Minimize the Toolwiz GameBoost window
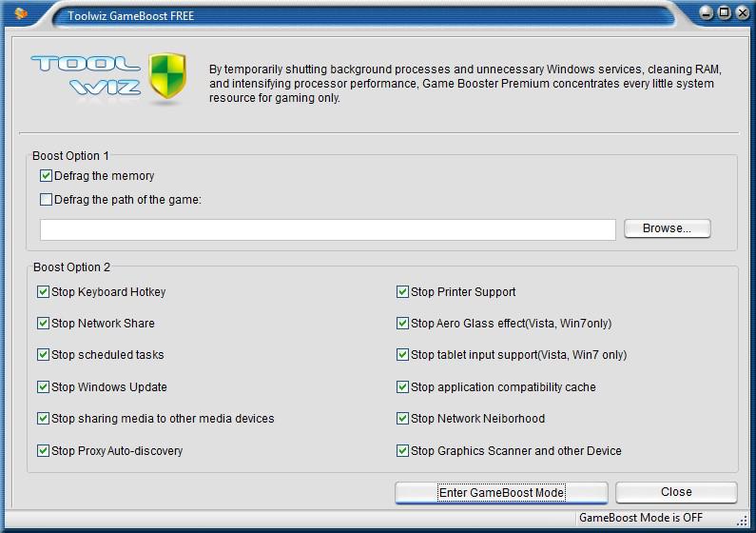 point(707,12)
